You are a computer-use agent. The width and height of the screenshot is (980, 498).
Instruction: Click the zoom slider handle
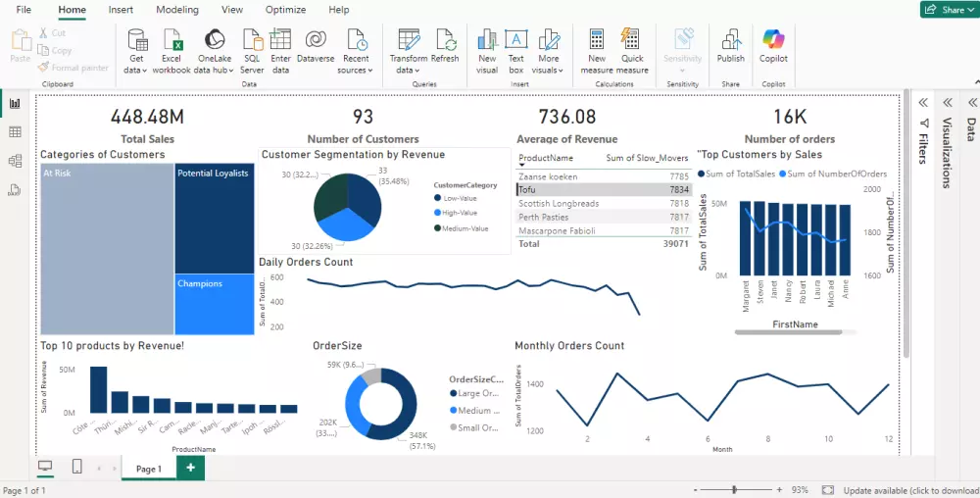(x=734, y=490)
